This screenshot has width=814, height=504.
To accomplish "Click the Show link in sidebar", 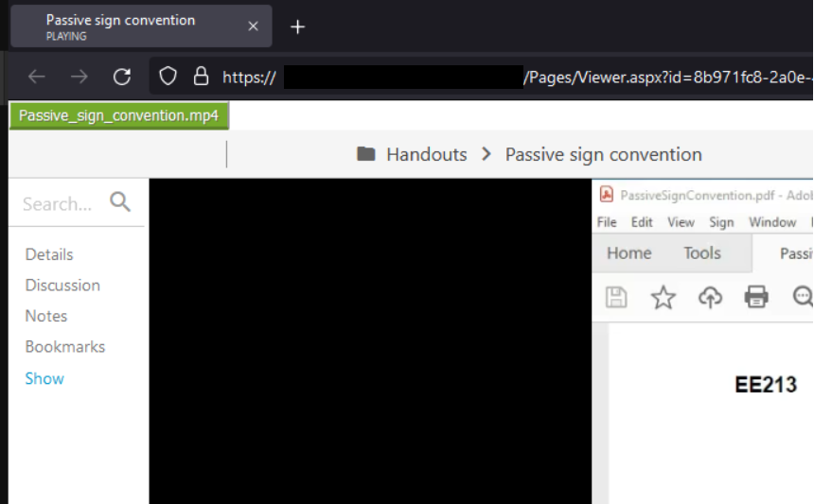I will 44,378.
